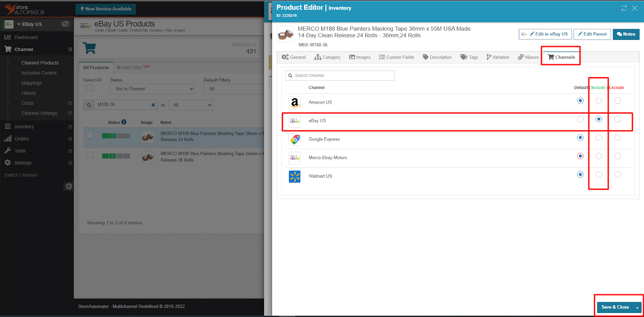
Task: Click the Channel cart icon in sidebar
Action: (8, 49)
